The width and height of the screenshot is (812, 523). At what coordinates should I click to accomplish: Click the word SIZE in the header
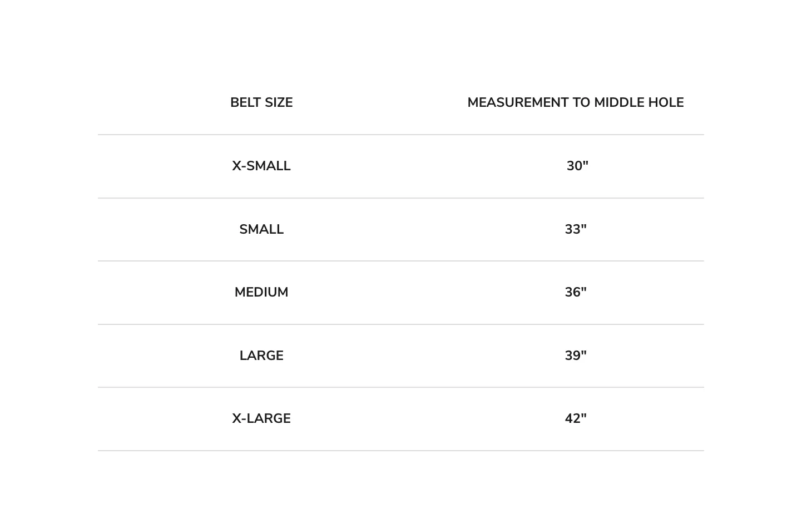point(278,102)
